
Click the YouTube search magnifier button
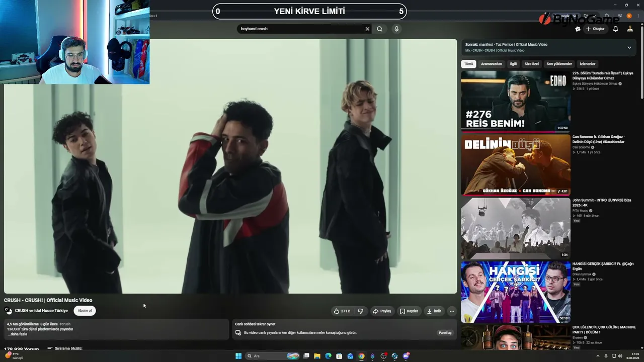(379, 29)
